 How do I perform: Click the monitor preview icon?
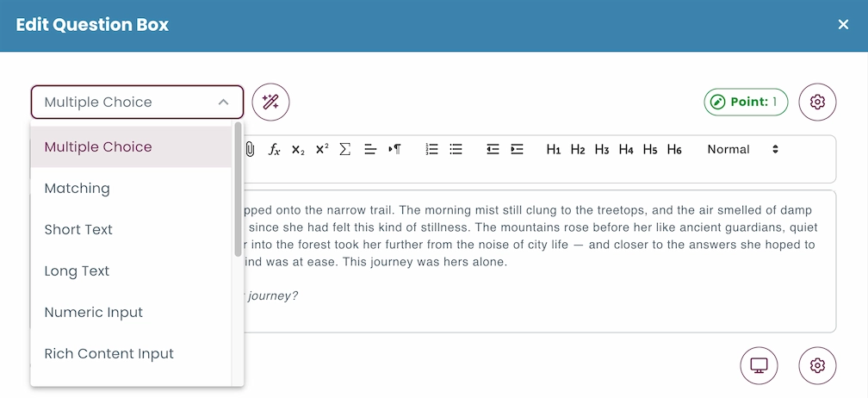pyautogui.click(x=759, y=365)
